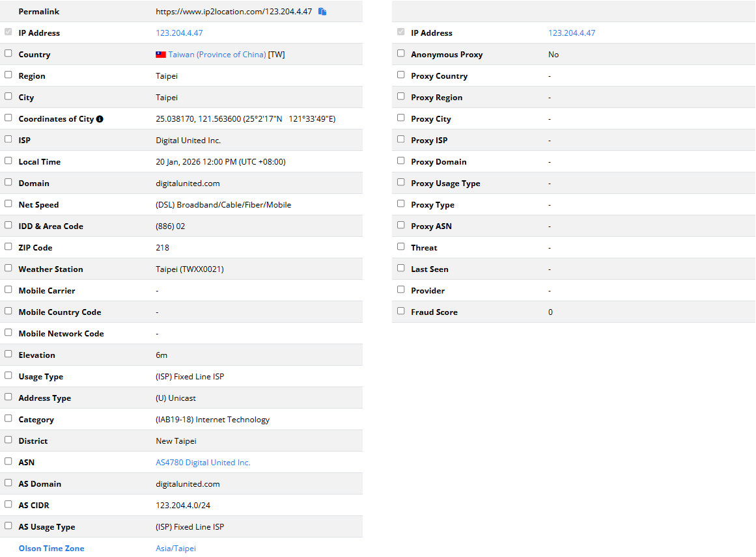The height and width of the screenshot is (557, 756).
Task: Open the Asia/Taipei time zone link
Action: (176, 549)
